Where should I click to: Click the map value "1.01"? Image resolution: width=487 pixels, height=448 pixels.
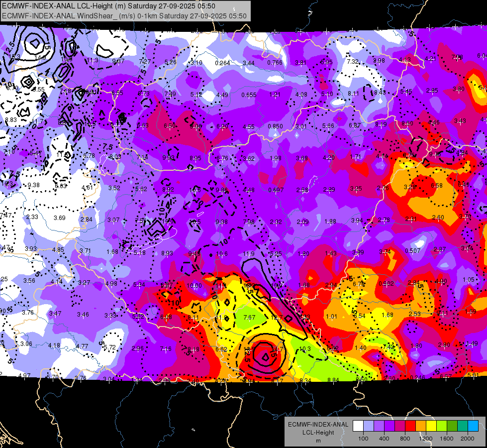(331, 317)
